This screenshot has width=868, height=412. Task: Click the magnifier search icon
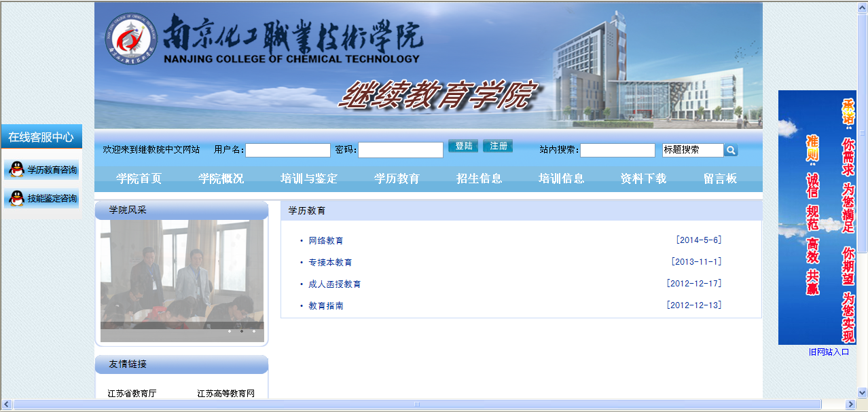730,150
